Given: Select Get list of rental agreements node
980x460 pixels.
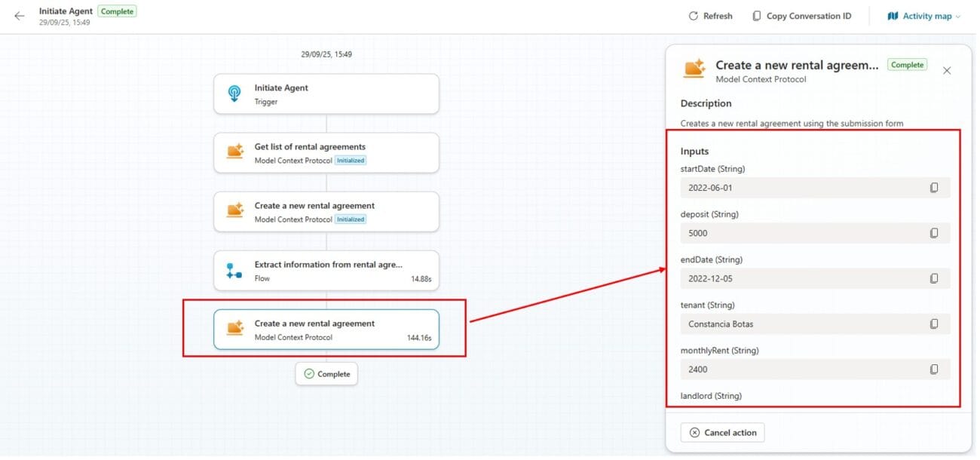Looking at the screenshot, I should (x=326, y=153).
